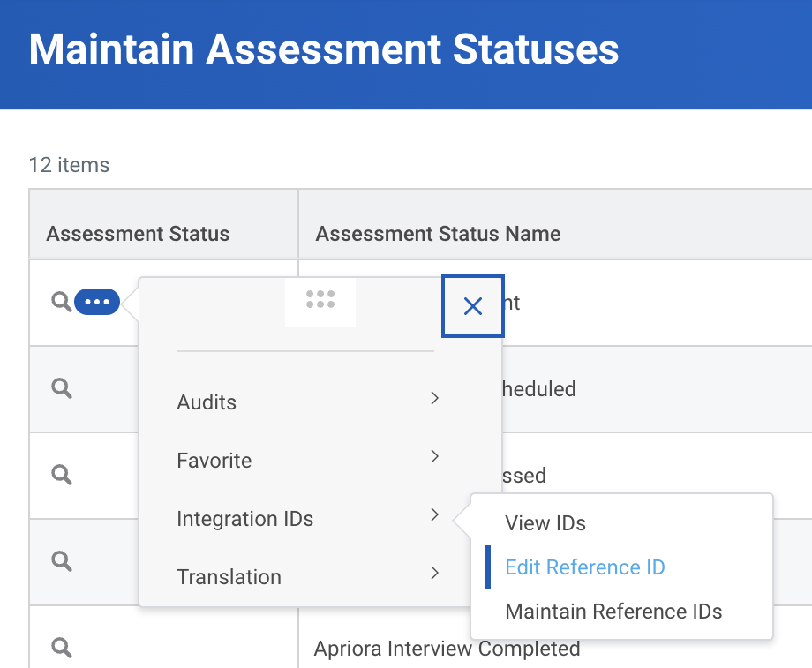
Task: Click the magnifier icon in the Integration IDs row
Action: [x=61, y=561]
